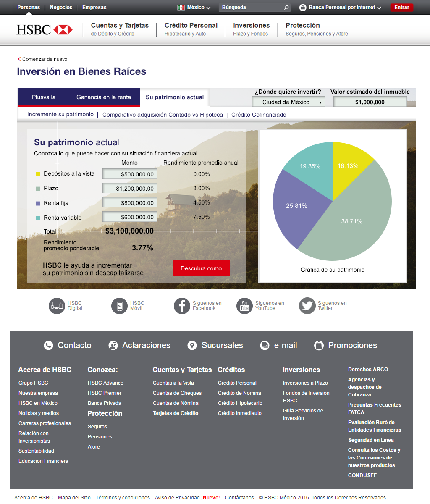Open the Crédito Personal menu
The width and height of the screenshot is (430, 504).
pyautogui.click(x=191, y=29)
